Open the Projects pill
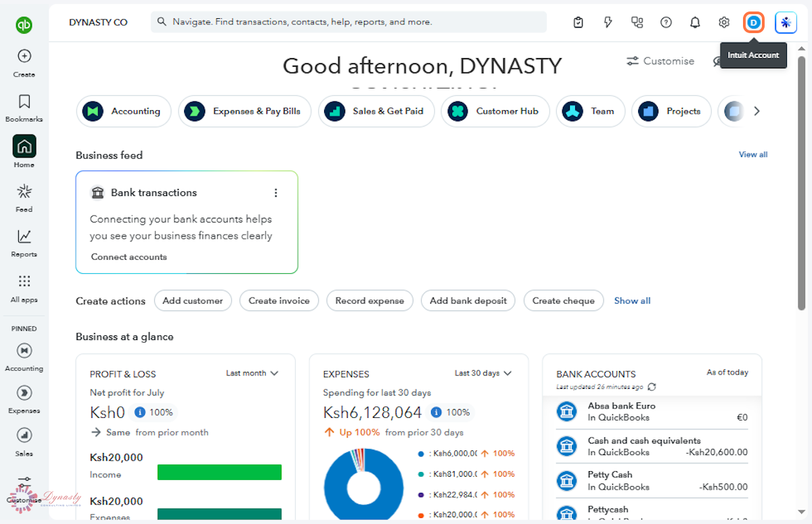Screen dimensions: 812x524 671,111
